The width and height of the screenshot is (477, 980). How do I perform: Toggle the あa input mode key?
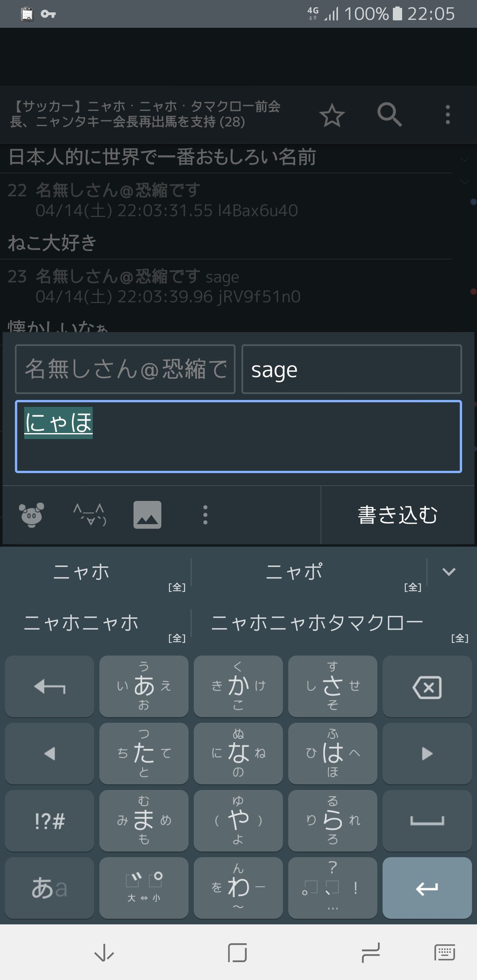[50, 888]
